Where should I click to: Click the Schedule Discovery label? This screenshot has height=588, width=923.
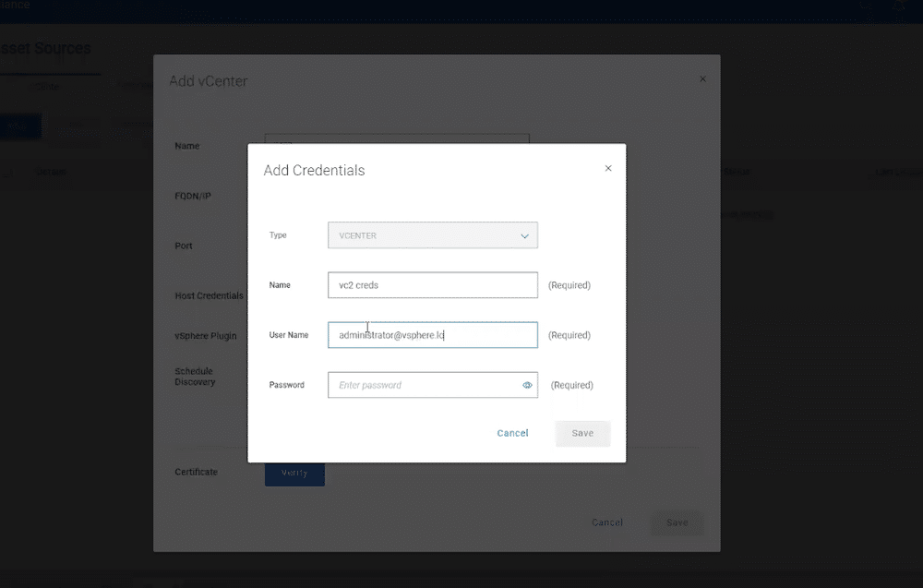click(195, 376)
